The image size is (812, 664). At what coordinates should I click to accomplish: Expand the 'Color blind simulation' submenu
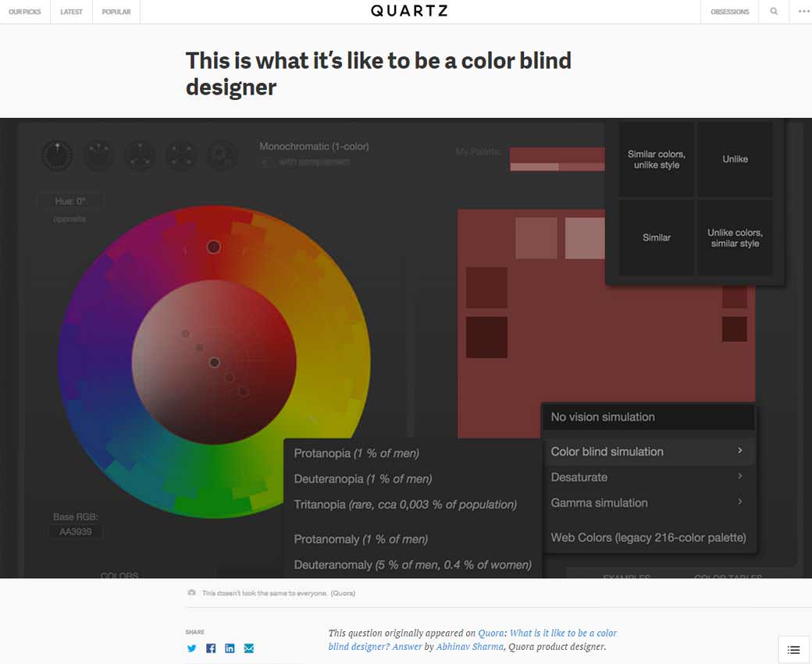point(607,452)
